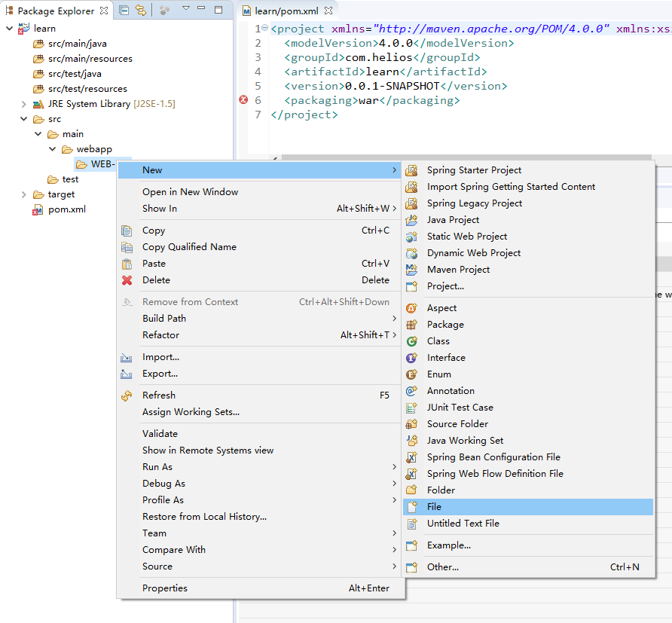Create Spring Web Flow Definition File

tap(528, 474)
